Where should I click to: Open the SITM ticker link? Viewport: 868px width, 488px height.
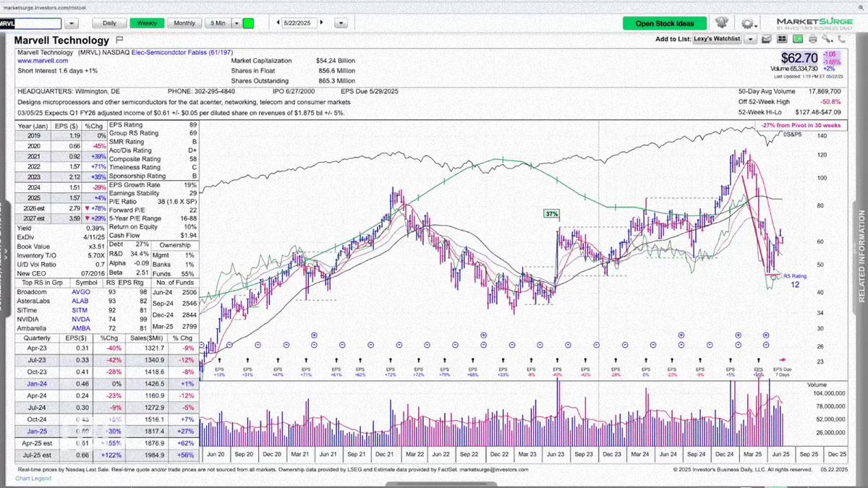click(81, 310)
